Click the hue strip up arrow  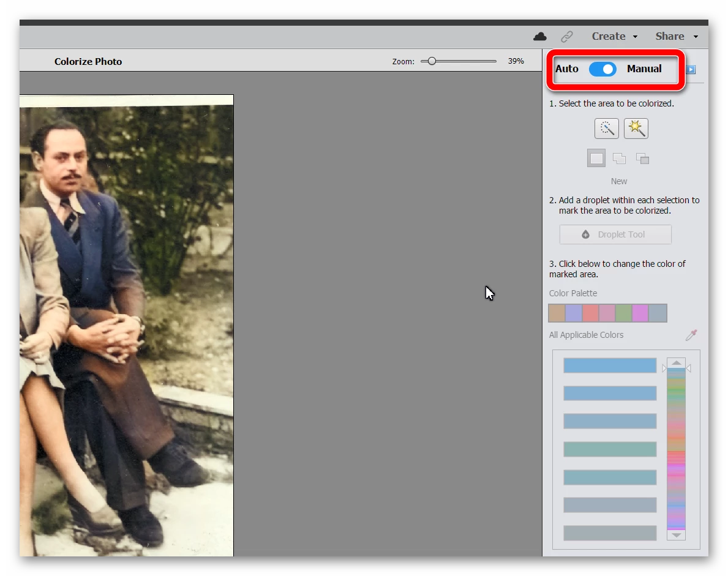(677, 363)
